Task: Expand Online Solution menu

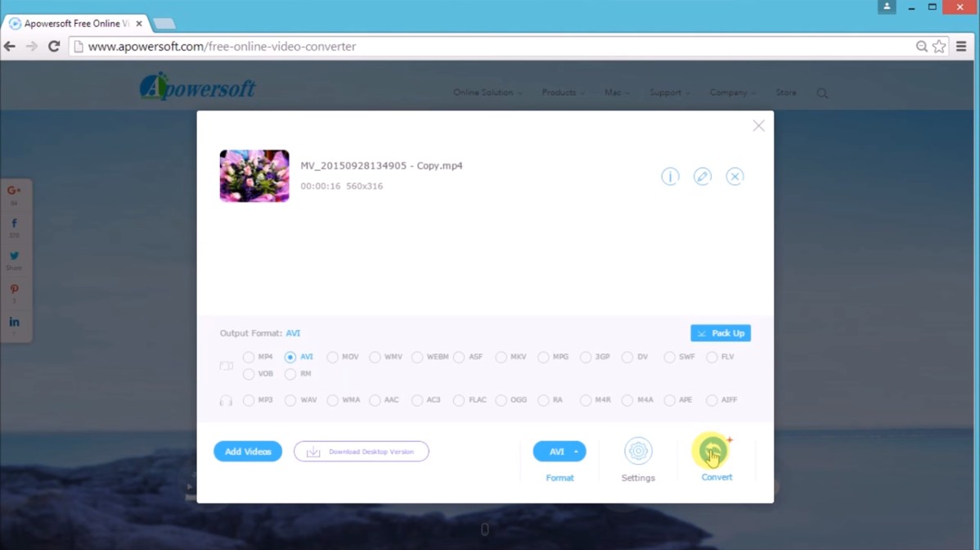Action: pos(488,92)
